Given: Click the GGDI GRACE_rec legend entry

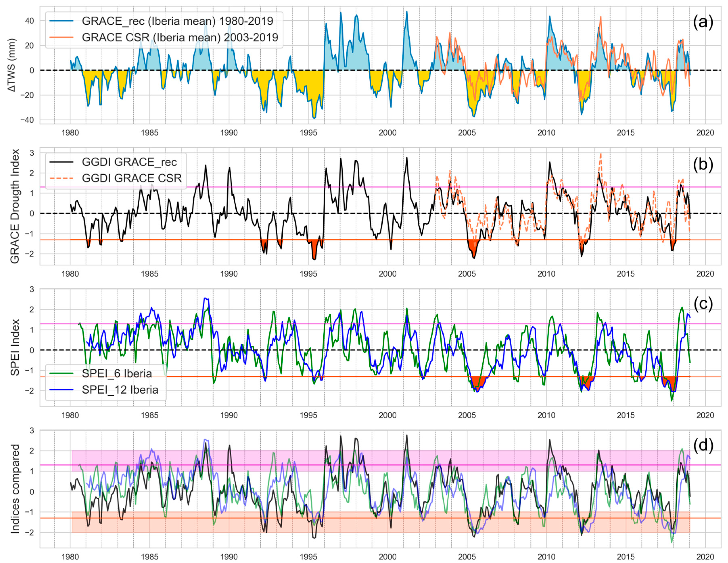Looking at the screenshot, I should [129, 162].
